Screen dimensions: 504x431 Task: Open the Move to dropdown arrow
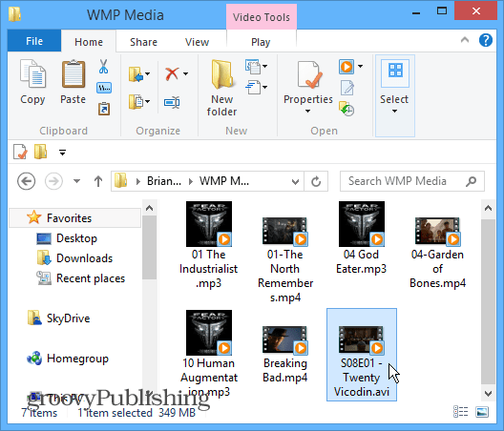point(148,74)
